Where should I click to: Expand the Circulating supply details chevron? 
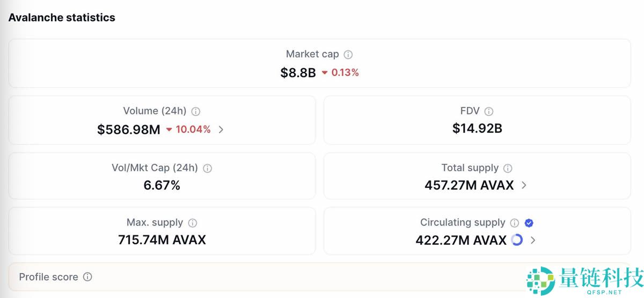point(533,240)
